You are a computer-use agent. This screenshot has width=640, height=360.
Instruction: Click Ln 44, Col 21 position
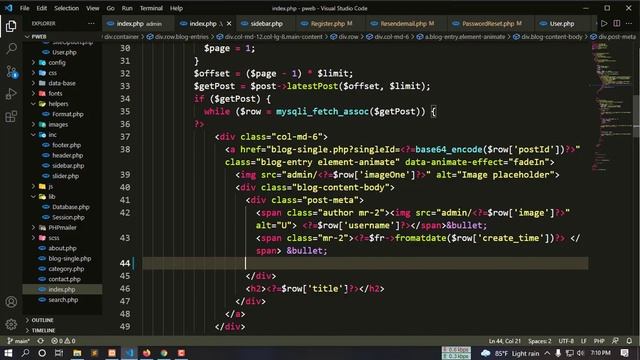pos(504,341)
